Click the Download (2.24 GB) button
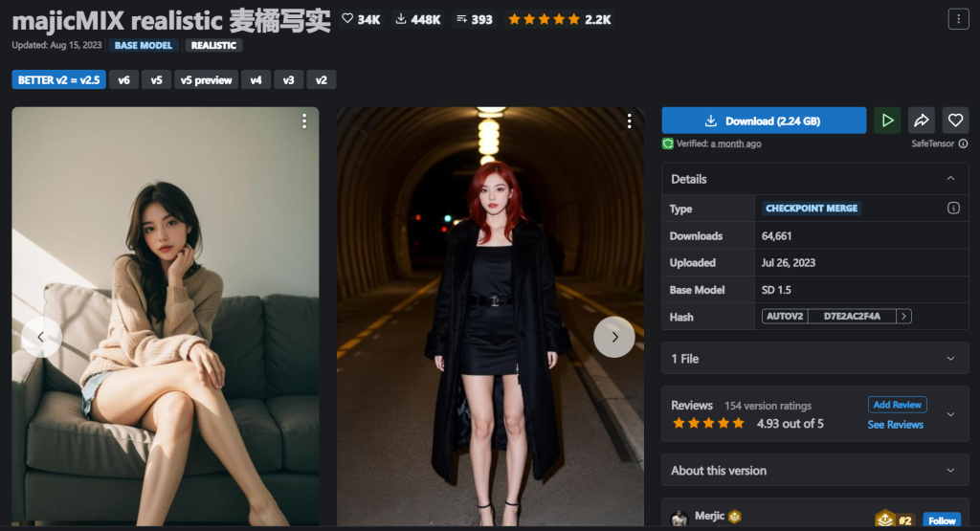The image size is (980, 531). (763, 121)
